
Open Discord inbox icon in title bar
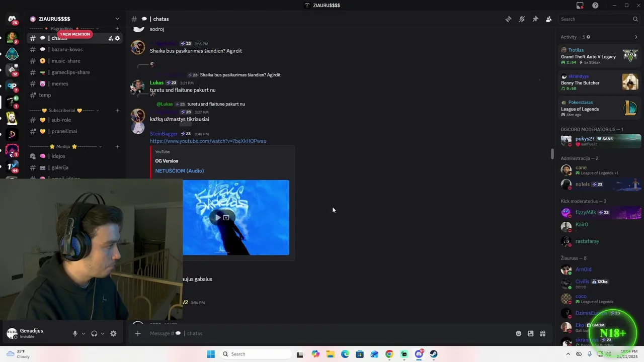click(x=580, y=6)
